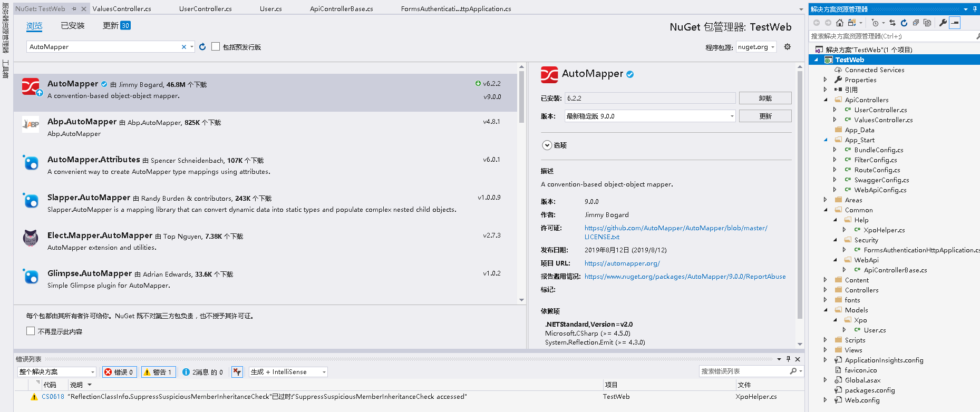The width and height of the screenshot is (980, 412).
Task: Click the Show All Files icon
Action: (927, 23)
